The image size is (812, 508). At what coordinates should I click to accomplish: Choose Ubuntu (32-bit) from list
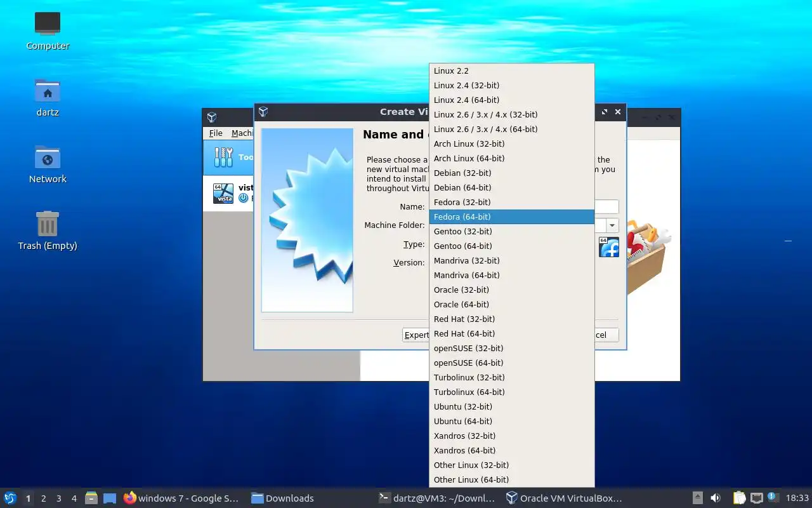coord(512,406)
